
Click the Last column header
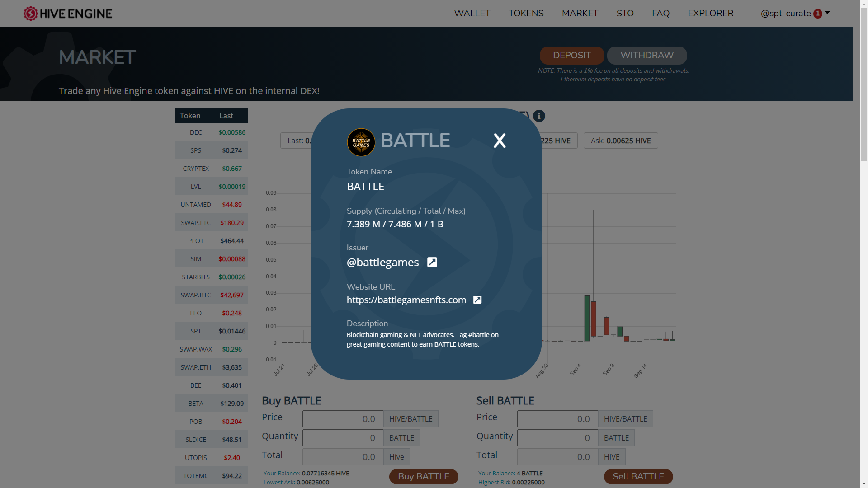(226, 116)
